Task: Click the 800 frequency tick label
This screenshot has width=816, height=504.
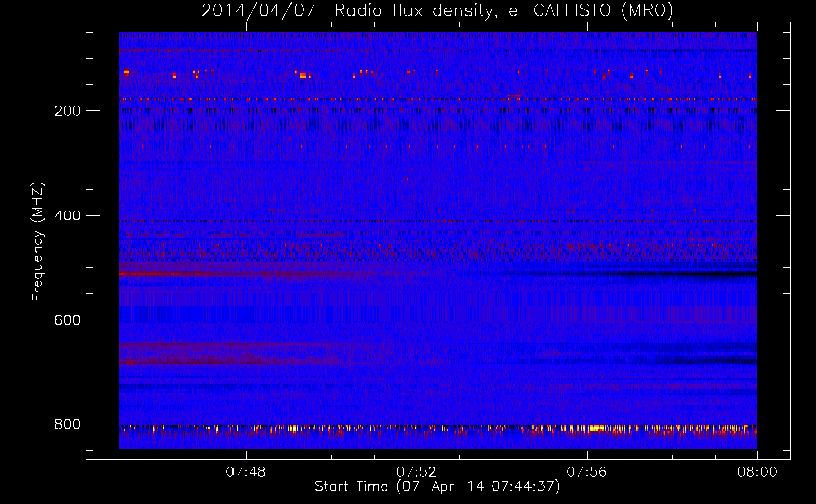Action: pos(68,425)
